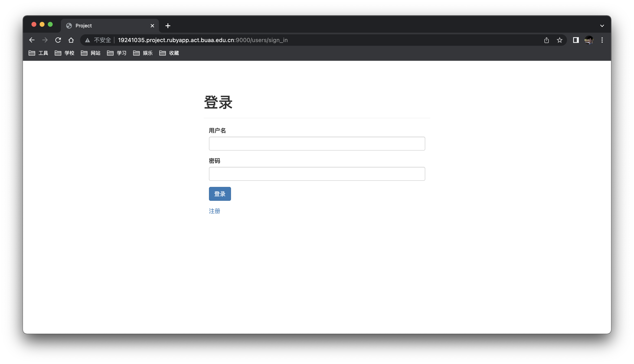
Task: Go back with the browser back arrow
Action: [x=32, y=40]
